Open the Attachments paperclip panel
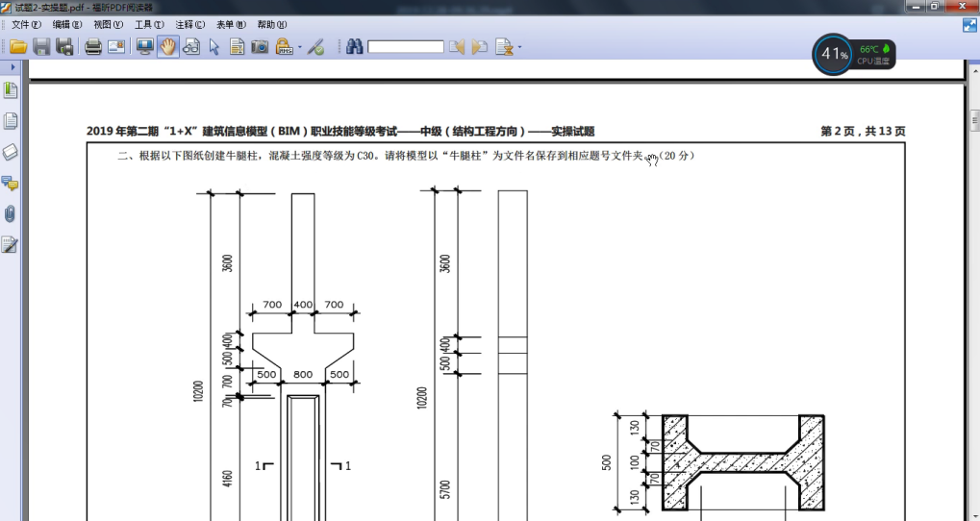The height and width of the screenshot is (521, 980). (x=11, y=213)
